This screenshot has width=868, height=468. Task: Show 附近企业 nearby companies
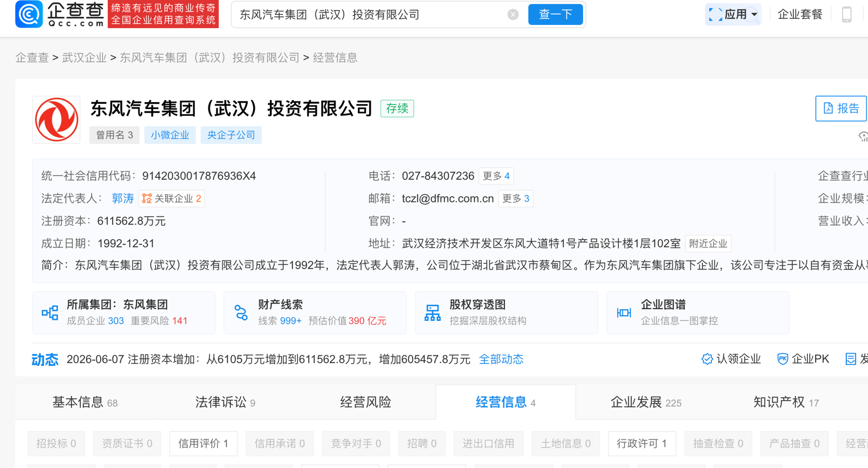(x=708, y=244)
